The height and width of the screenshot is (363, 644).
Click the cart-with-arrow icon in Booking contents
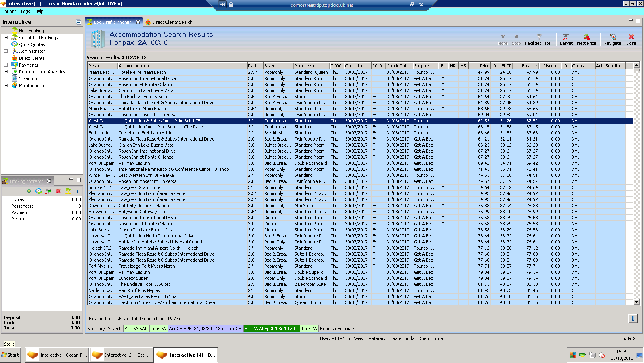click(48, 191)
